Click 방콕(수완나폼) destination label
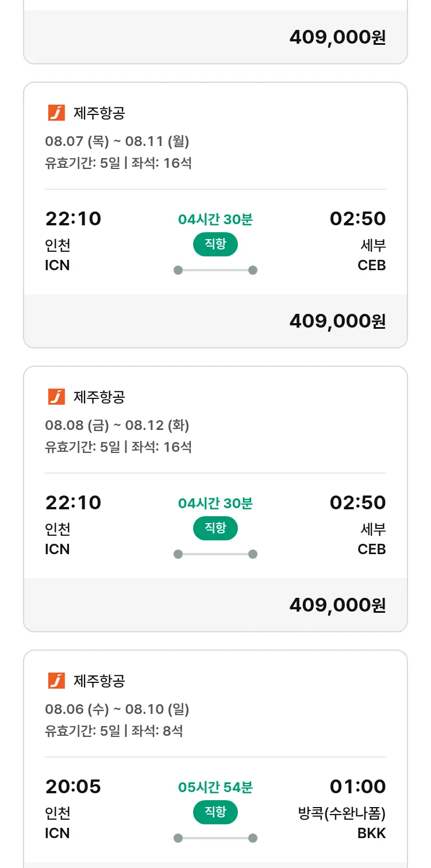 pos(342,813)
